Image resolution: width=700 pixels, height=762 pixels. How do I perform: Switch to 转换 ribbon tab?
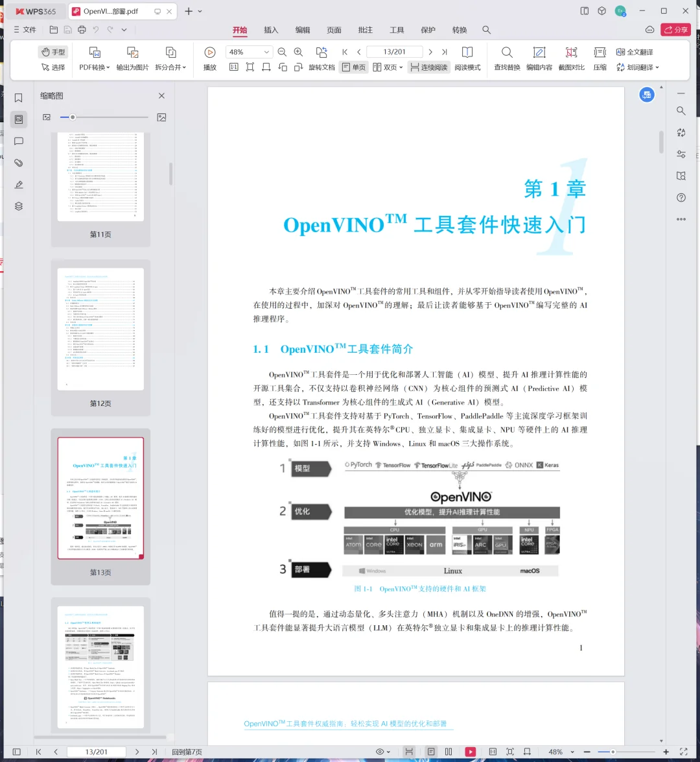tap(460, 30)
